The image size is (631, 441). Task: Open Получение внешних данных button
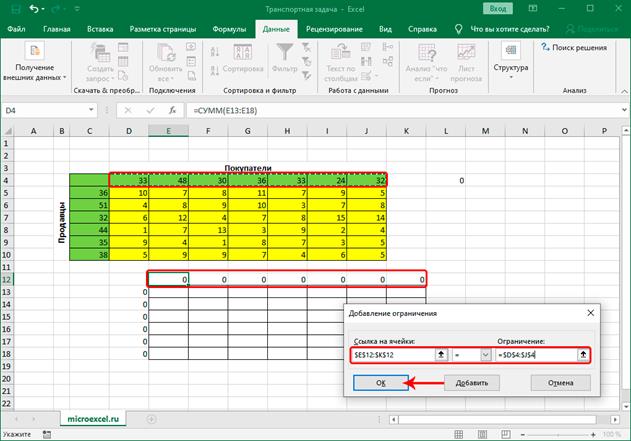click(x=35, y=62)
